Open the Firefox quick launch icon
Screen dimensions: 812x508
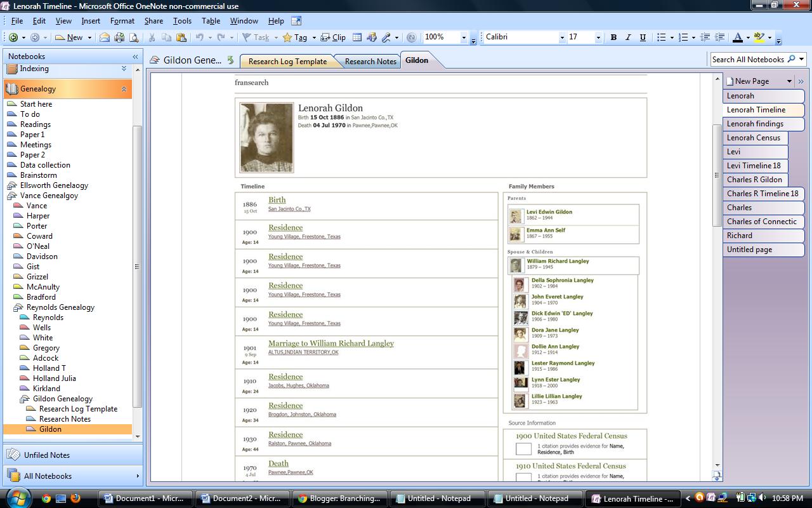click(75, 498)
